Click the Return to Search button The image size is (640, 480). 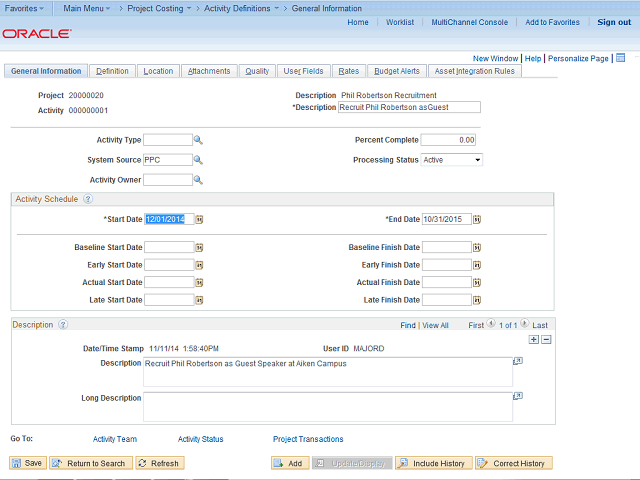click(x=90, y=463)
